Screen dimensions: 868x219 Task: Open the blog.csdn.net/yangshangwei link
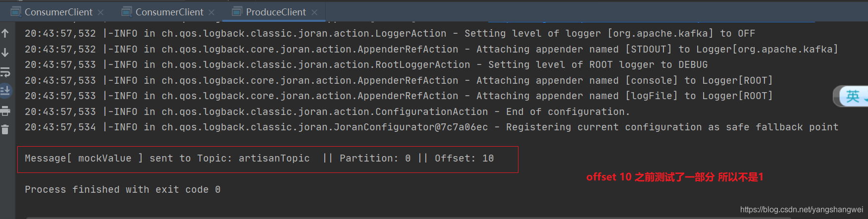point(801,210)
